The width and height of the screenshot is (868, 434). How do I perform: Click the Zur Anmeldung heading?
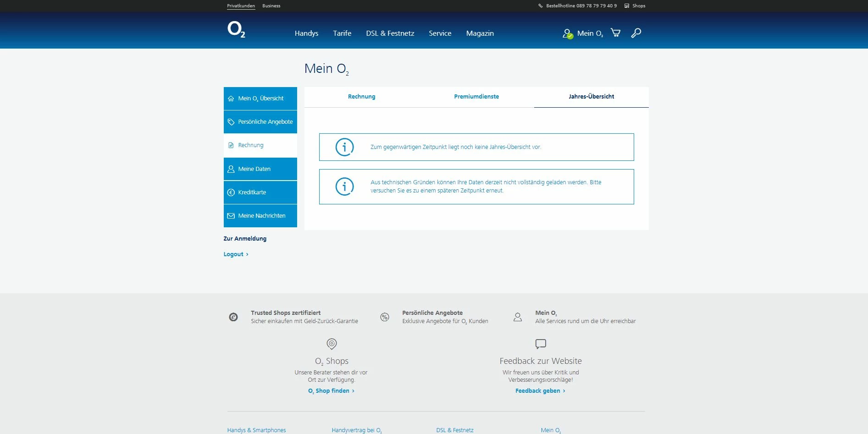(x=245, y=239)
